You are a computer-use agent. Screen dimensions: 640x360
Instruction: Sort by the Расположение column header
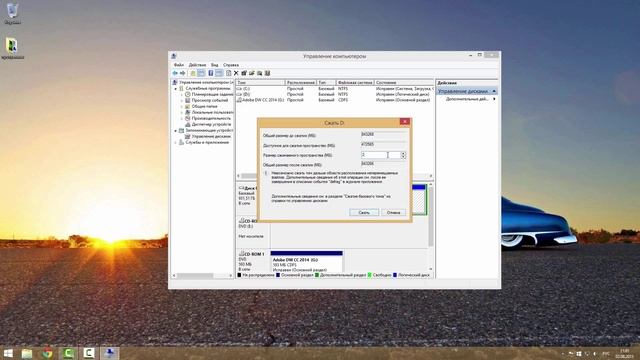(x=301, y=82)
